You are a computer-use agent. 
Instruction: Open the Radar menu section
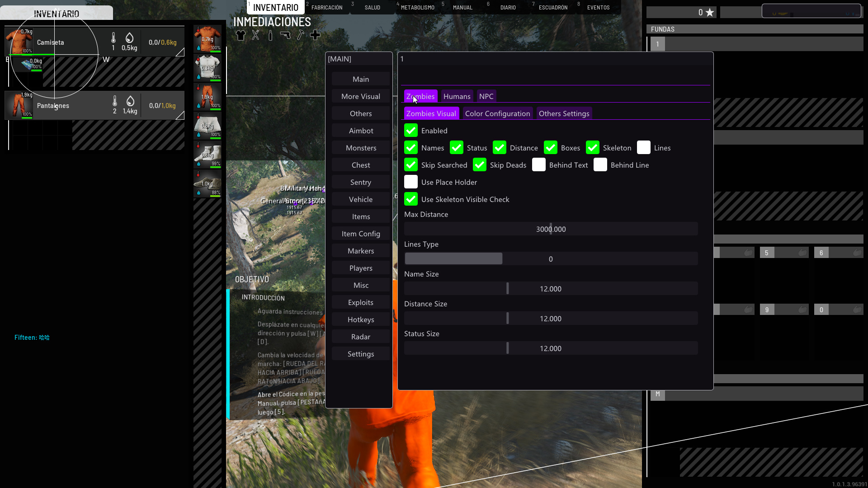(361, 337)
